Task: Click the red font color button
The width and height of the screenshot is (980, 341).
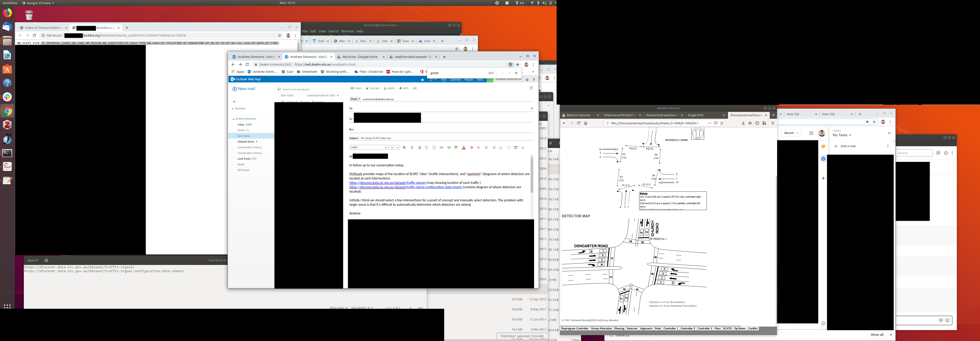Action: (x=463, y=148)
